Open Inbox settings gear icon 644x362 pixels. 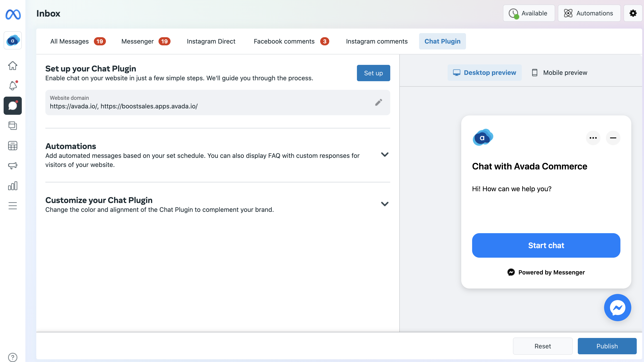[x=633, y=13]
